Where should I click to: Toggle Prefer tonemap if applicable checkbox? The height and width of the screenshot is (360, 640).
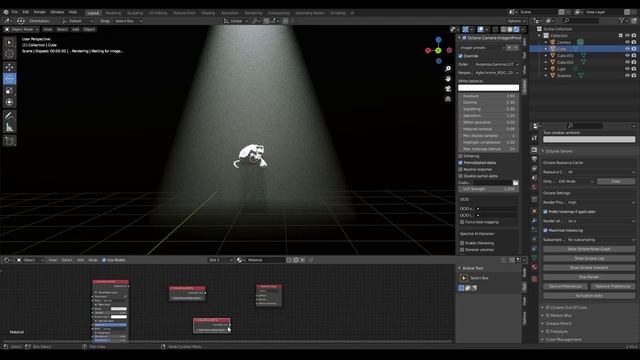click(545, 211)
